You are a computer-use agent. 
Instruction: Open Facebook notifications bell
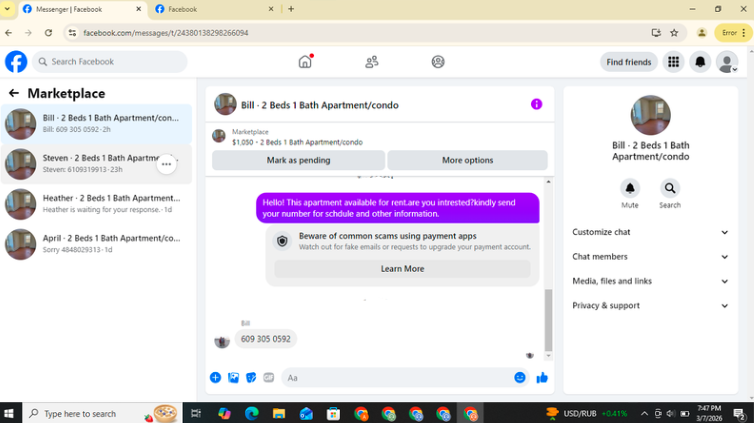pos(700,62)
